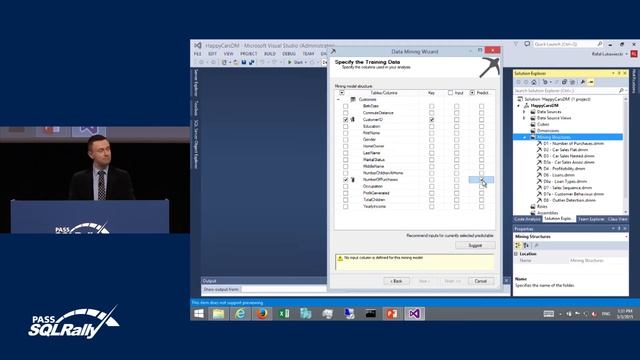Open the EDIT menu
640x360 pixels.
(213, 54)
